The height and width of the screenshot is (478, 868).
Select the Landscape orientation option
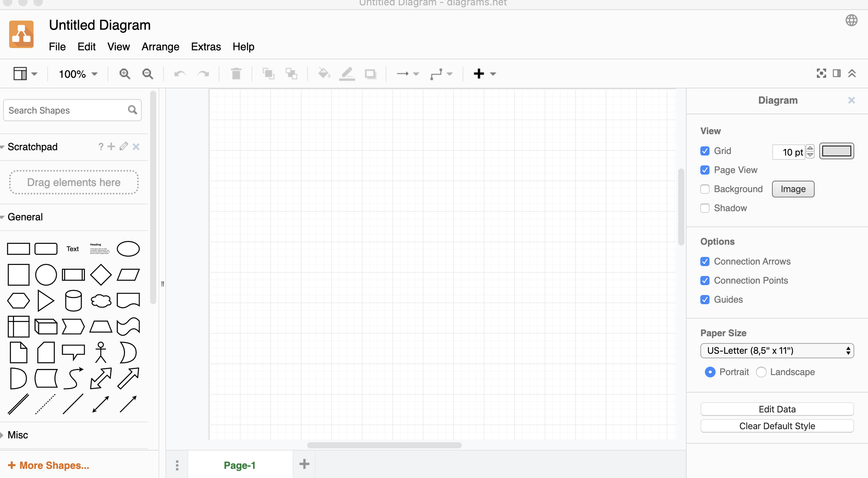(x=761, y=372)
